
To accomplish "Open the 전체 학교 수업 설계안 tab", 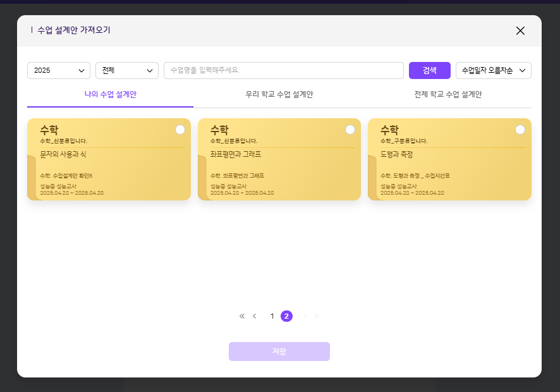I will (x=447, y=94).
